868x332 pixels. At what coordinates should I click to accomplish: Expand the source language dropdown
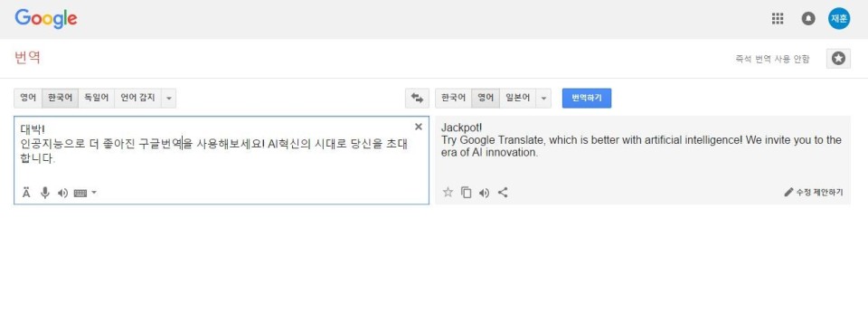tap(169, 98)
